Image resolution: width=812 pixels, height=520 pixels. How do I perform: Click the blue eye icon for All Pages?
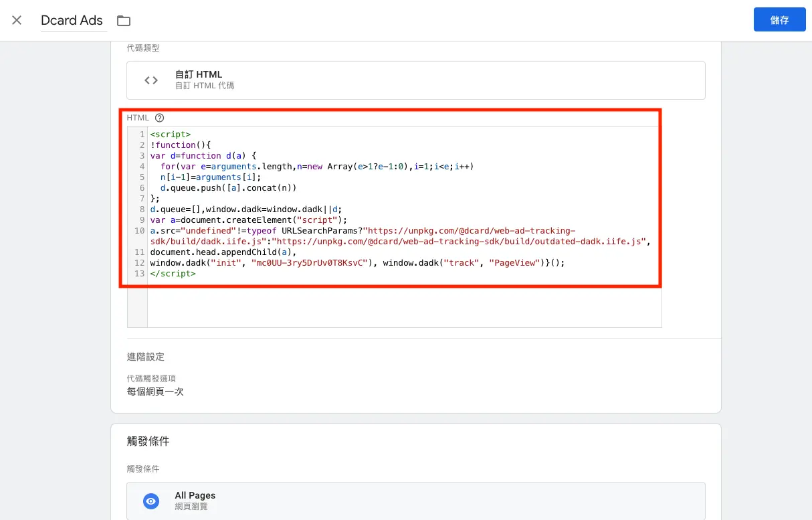pyautogui.click(x=151, y=501)
